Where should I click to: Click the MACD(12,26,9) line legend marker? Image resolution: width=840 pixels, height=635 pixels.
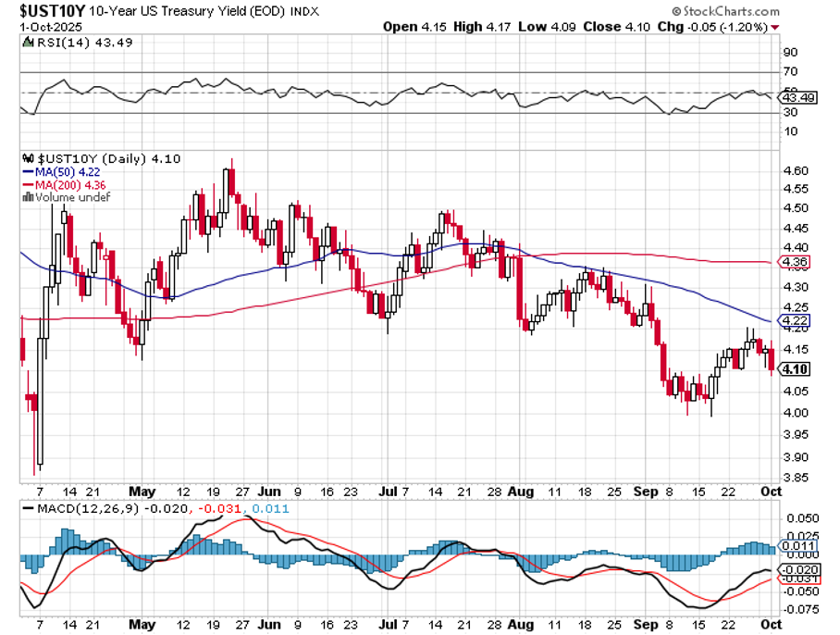27,509
